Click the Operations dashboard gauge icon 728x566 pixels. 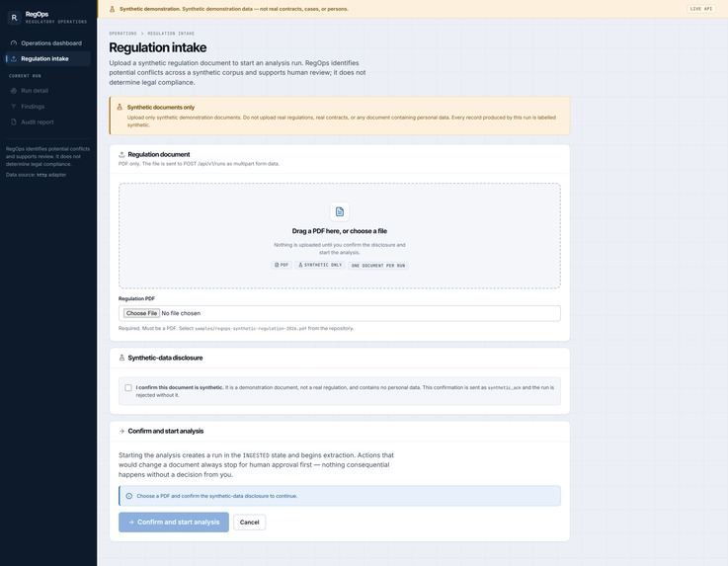[x=14, y=43]
